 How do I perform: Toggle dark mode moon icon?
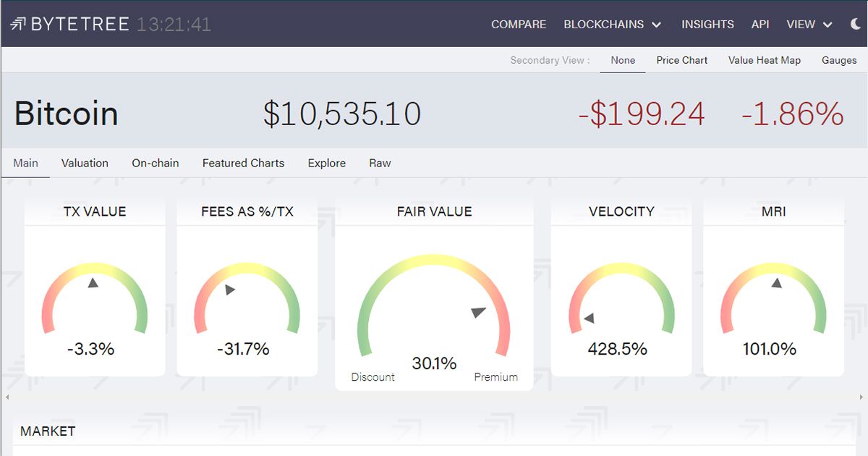[856, 24]
